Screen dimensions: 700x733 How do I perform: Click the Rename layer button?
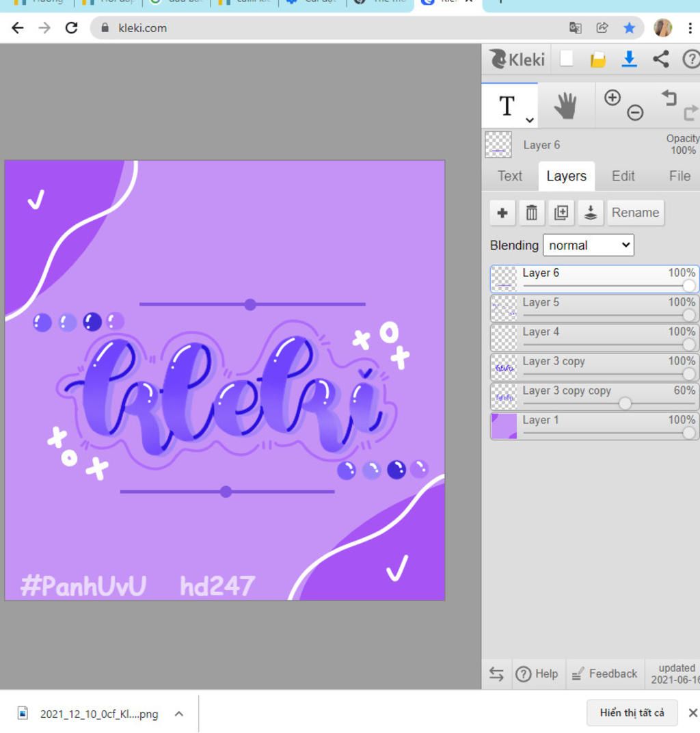(635, 213)
